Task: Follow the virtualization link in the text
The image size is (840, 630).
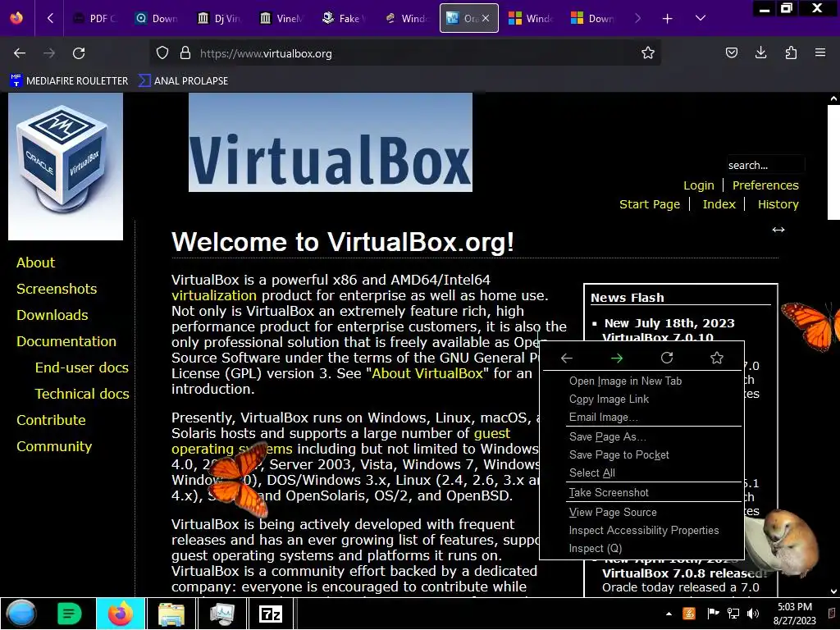Action: coord(214,295)
